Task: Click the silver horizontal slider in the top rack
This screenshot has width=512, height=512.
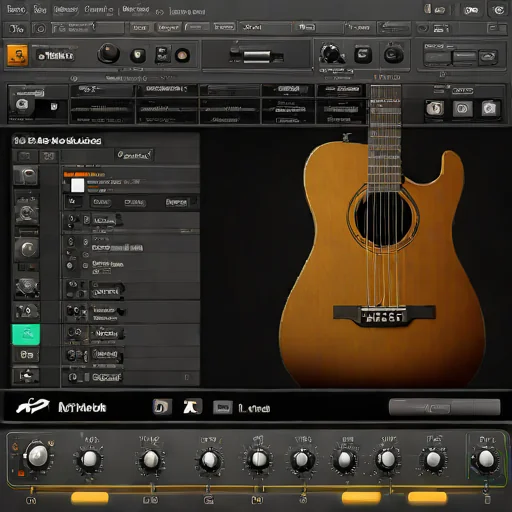Action: point(257,56)
